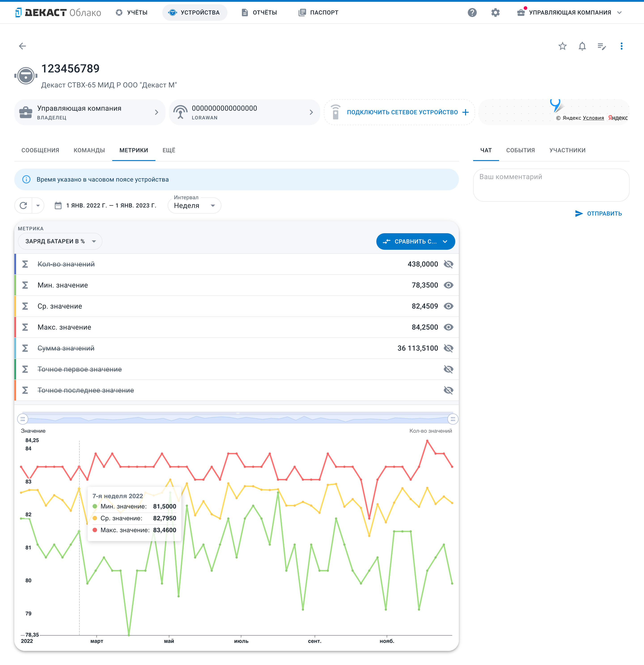Viewport: 644px width, 665px height.
Task: Open the Управляющая компания owner card
Action: [90, 112]
